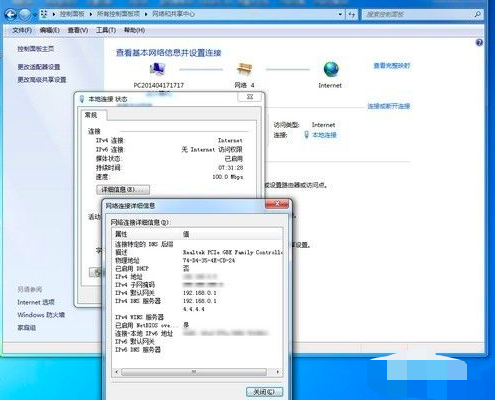Select the MAC value 74-D4-35-4E-CD-24
This screenshot has width=495, height=400.
[209, 260]
